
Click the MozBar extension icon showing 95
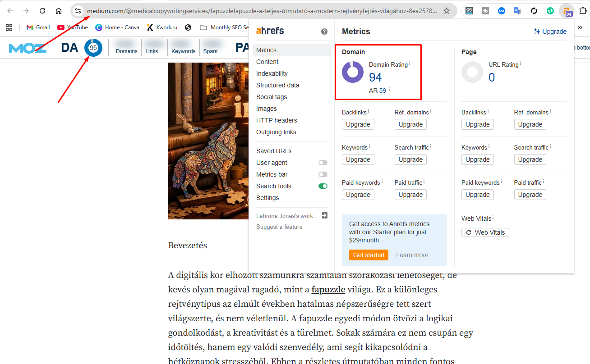pos(469,11)
